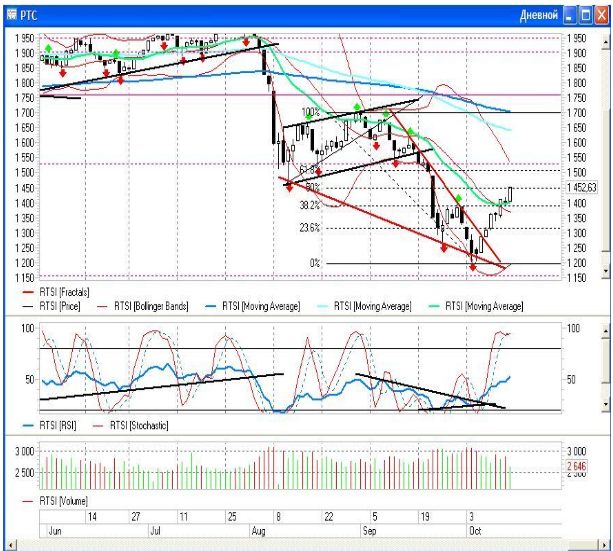Click the current price label 1 452,63
Screen dimensions: 613x551
582,188
